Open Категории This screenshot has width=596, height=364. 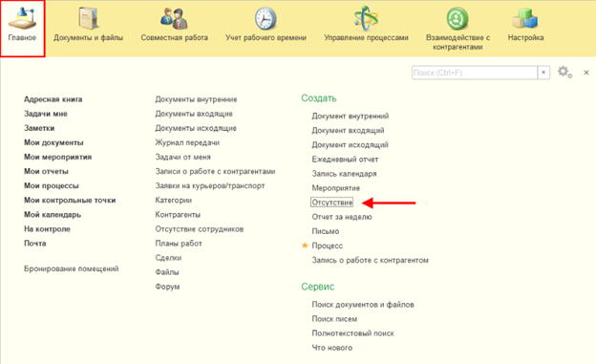point(173,201)
